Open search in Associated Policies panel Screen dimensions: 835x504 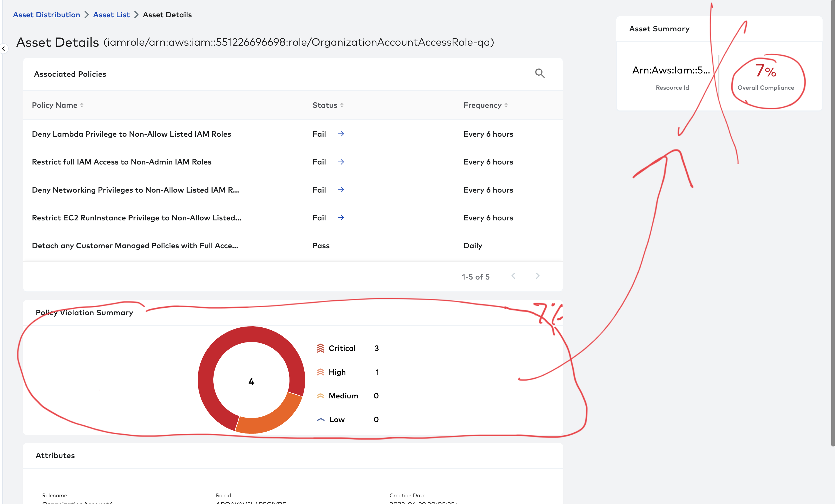(540, 73)
